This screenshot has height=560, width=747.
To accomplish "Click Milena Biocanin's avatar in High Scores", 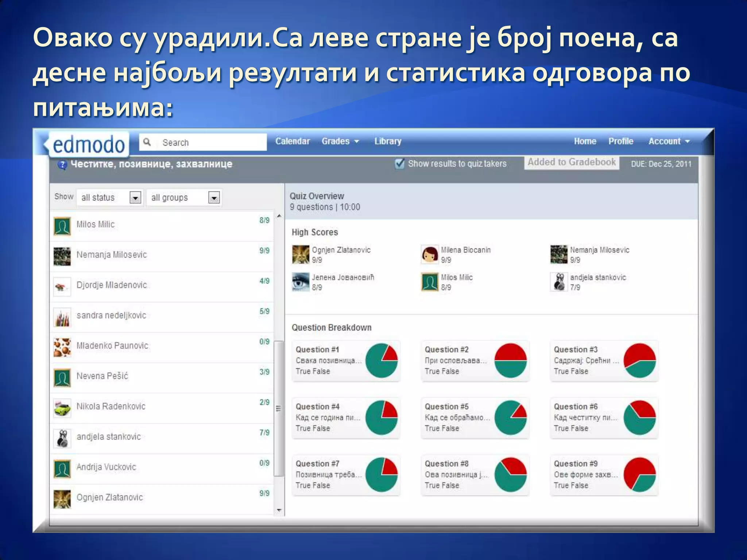I will pyautogui.click(x=430, y=254).
